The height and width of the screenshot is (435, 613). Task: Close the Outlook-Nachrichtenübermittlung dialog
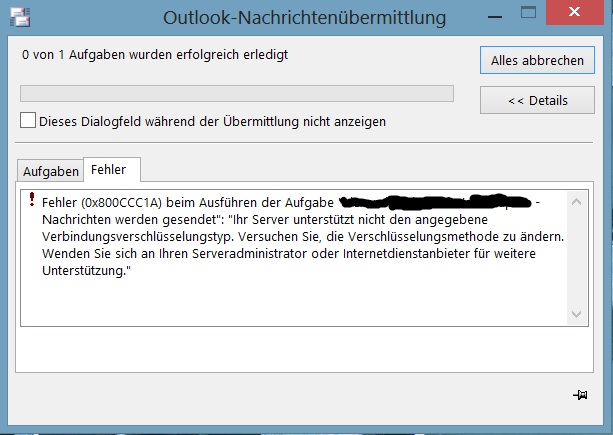click(574, 12)
